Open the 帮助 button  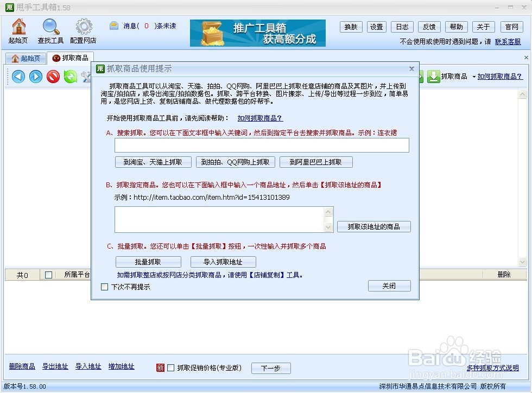[x=457, y=27]
